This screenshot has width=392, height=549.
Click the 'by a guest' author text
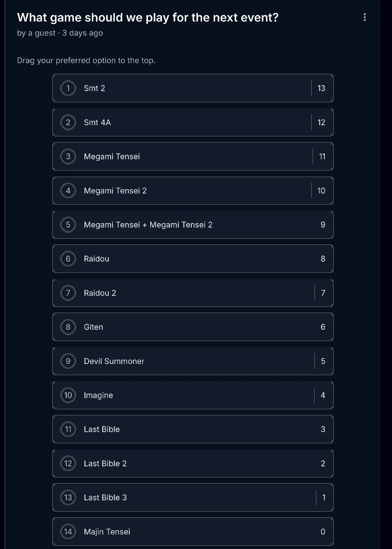[36, 33]
